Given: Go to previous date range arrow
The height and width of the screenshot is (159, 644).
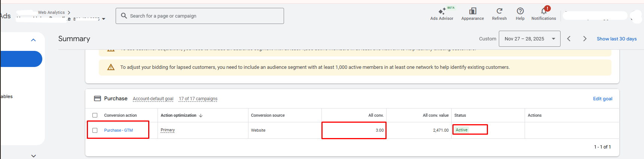Looking at the screenshot, I should point(569,39).
